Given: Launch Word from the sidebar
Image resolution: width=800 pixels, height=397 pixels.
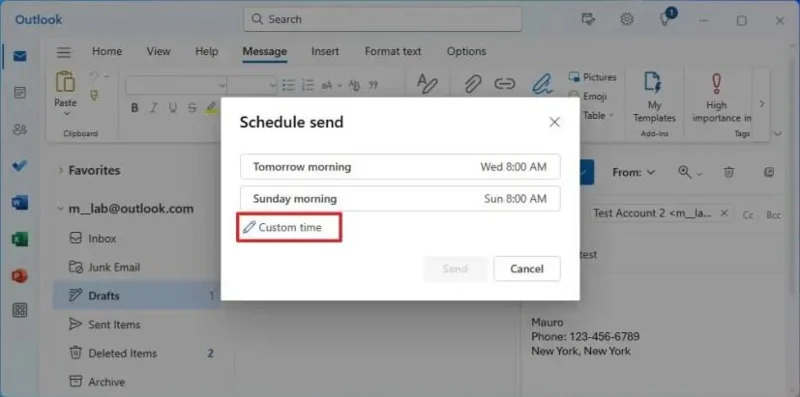Looking at the screenshot, I should coord(20,203).
